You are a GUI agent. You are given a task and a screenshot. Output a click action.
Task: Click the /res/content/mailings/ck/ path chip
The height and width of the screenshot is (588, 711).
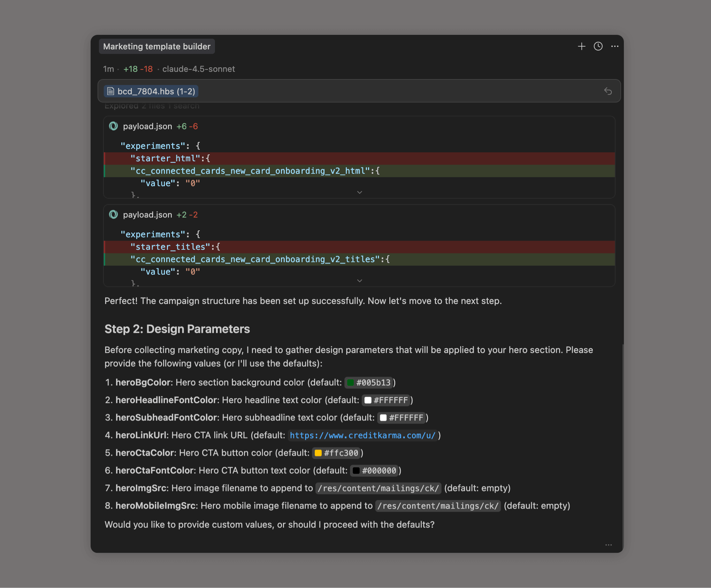[378, 488]
